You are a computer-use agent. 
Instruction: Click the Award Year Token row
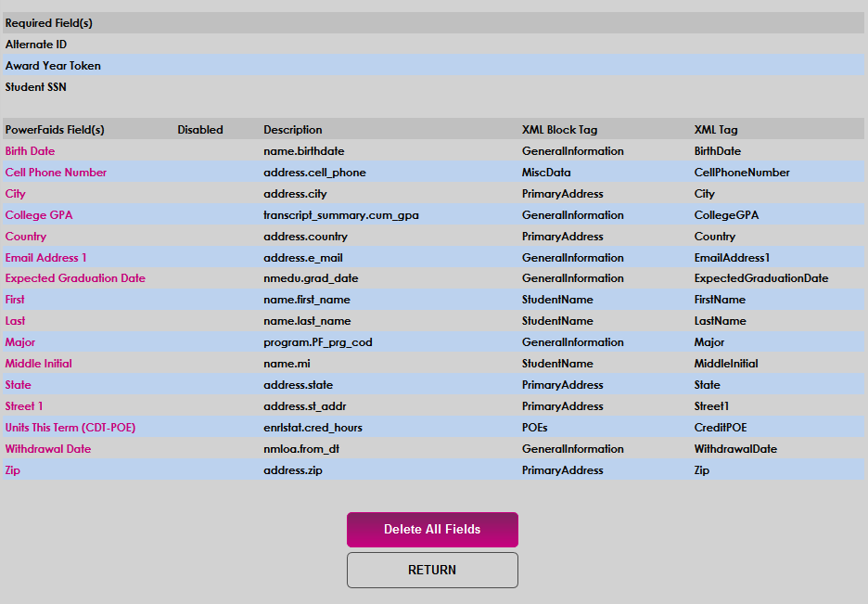(54, 65)
